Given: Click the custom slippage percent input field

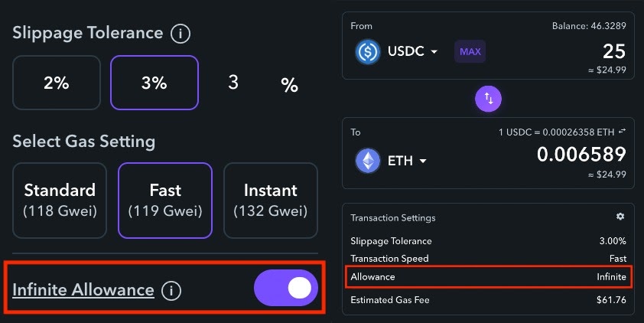Looking at the screenshot, I should pyautogui.click(x=233, y=83).
